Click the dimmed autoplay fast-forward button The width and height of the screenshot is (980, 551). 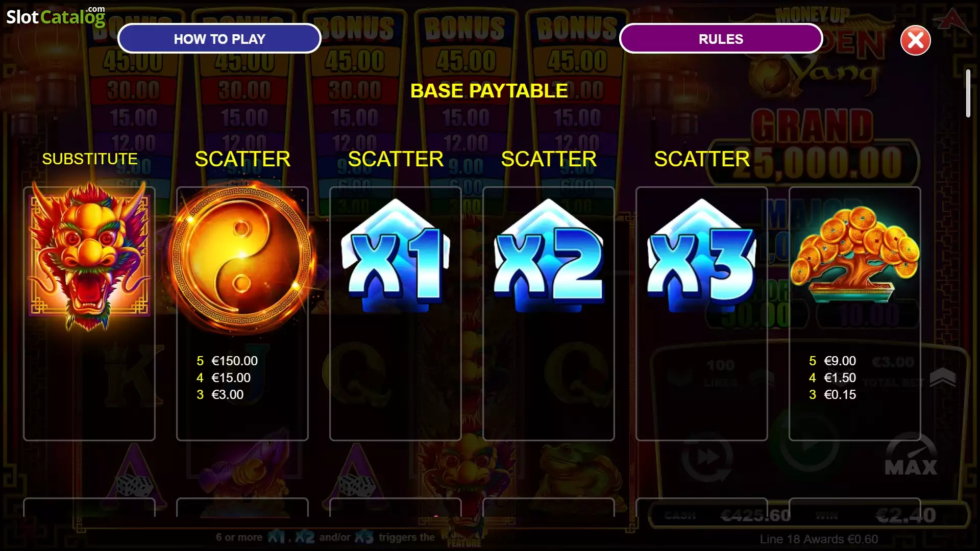pyautogui.click(x=707, y=458)
